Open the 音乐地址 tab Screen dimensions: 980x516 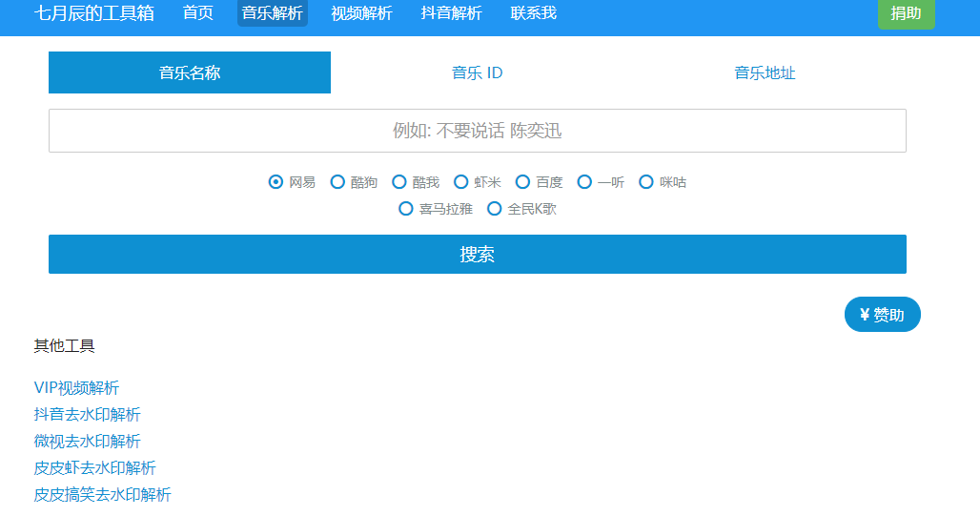(x=765, y=72)
